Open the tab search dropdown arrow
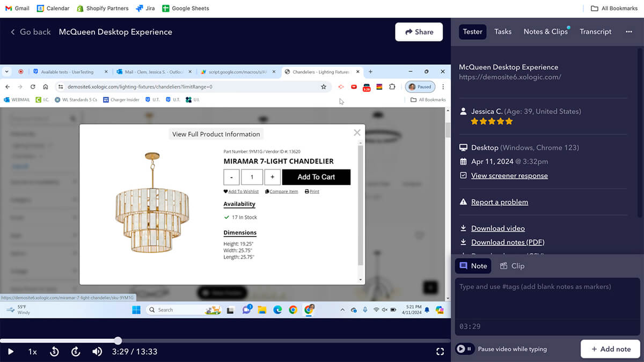The image size is (644, 362). coord(7,72)
